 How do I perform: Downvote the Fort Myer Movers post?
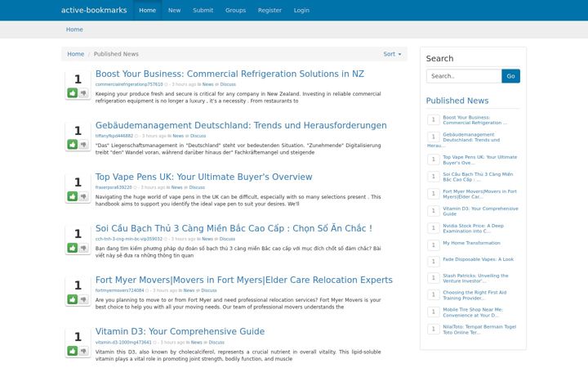coord(83,299)
